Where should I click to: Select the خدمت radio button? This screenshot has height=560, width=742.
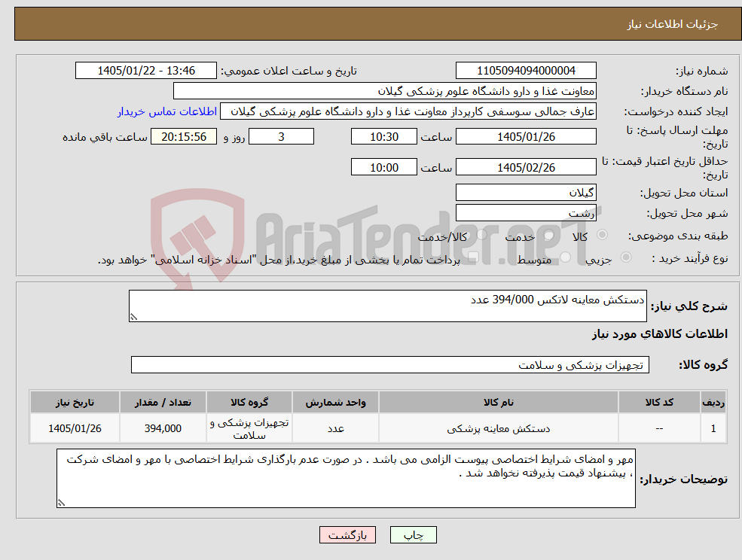pos(548,235)
